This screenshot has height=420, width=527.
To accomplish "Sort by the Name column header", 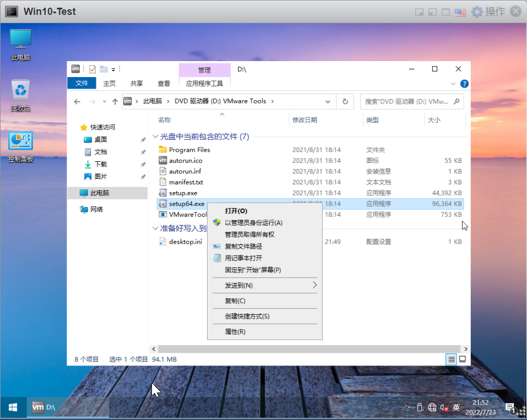I will tap(165, 120).
